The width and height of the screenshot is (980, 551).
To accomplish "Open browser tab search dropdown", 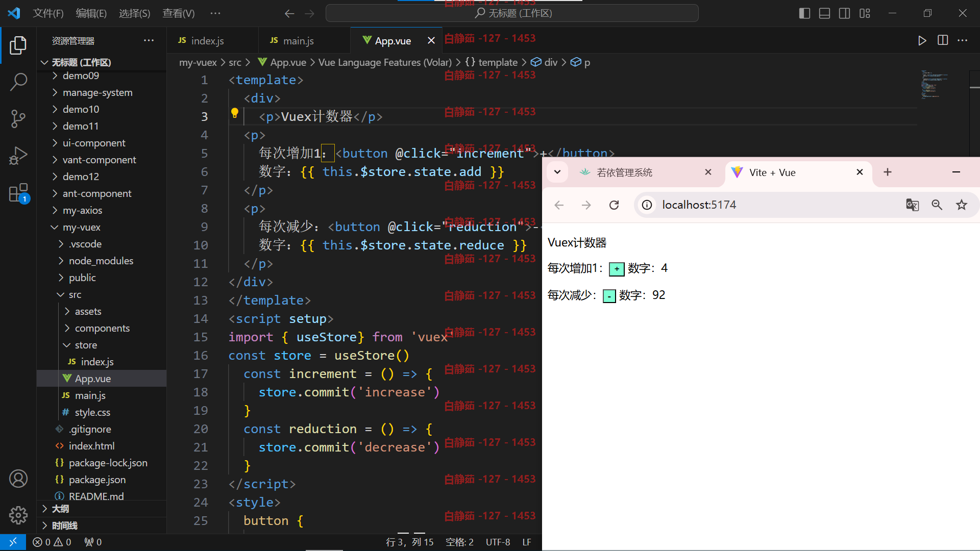I will pos(557,172).
